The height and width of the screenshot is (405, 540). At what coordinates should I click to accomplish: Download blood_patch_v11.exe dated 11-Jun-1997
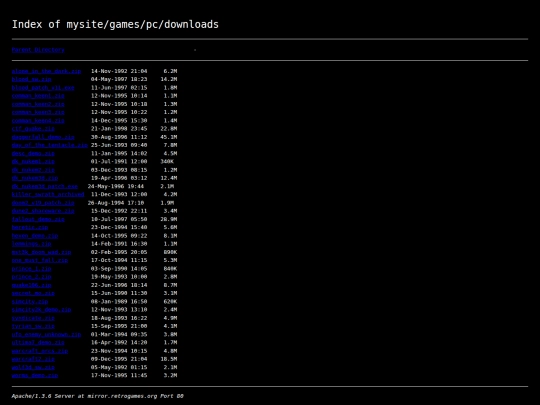43,88
